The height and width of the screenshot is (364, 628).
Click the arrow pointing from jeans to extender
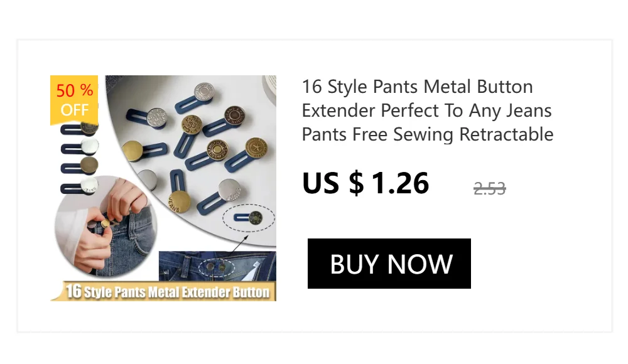tap(239, 244)
